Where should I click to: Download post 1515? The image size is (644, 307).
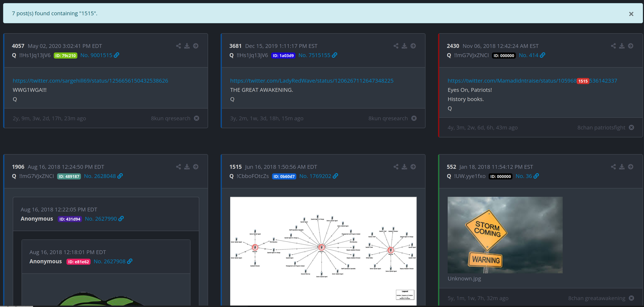(405, 167)
